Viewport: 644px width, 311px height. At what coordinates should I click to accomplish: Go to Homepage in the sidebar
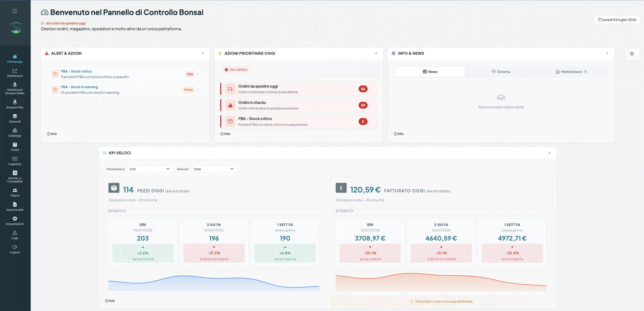pos(15,59)
